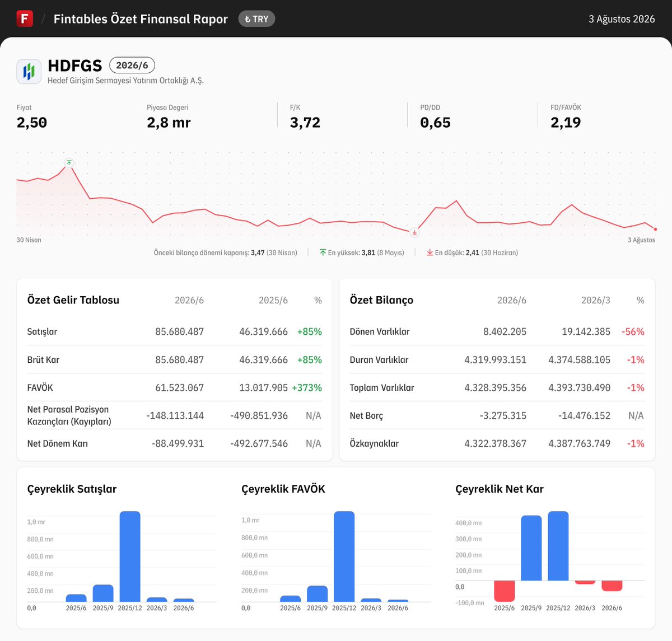
Task: Click the Çeyreklik Satışlar chart title
Action: click(72, 489)
